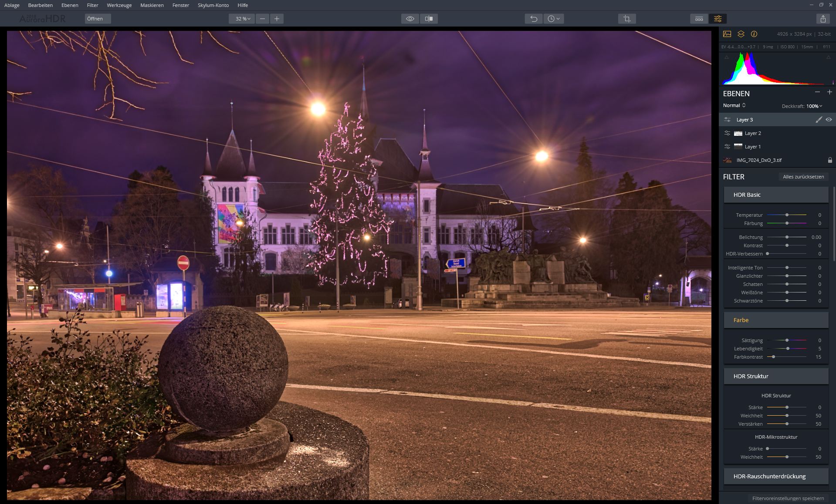Click Layer 2 adjustment sliders icon
Screen dimensions: 836x504
727,133
